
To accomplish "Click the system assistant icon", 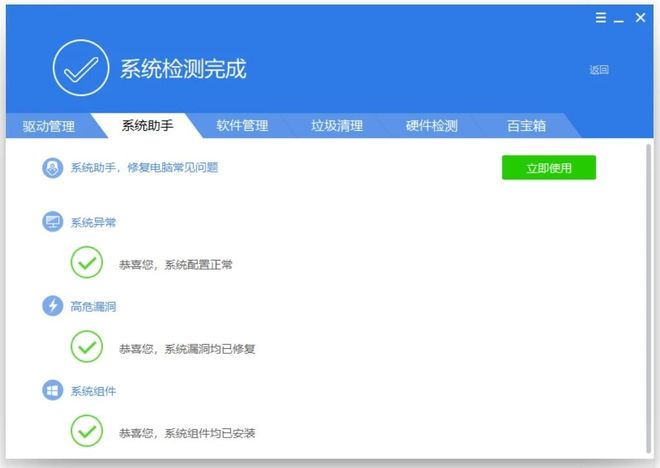I will [x=53, y=168].
